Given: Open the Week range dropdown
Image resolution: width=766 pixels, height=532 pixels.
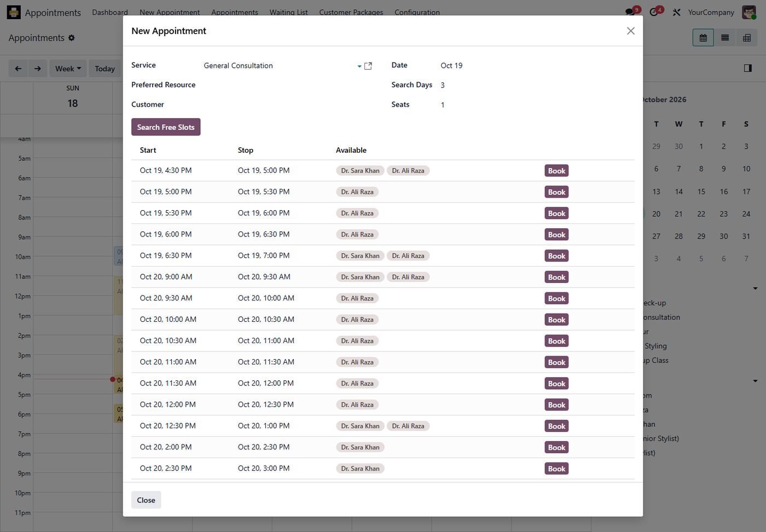Looking at the screenshot, I should tap(68, 68).
